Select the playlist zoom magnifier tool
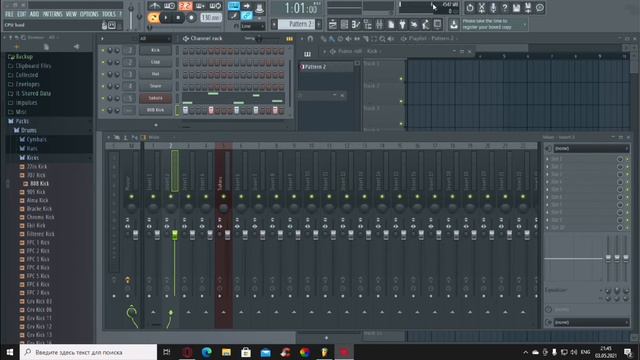 tap(382, 39)
